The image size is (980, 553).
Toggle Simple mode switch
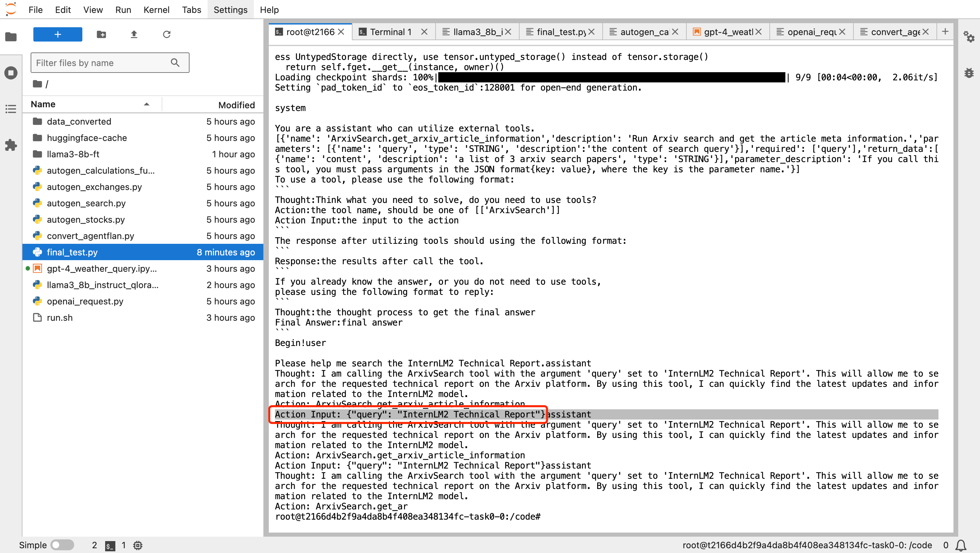tap(62, 545)
